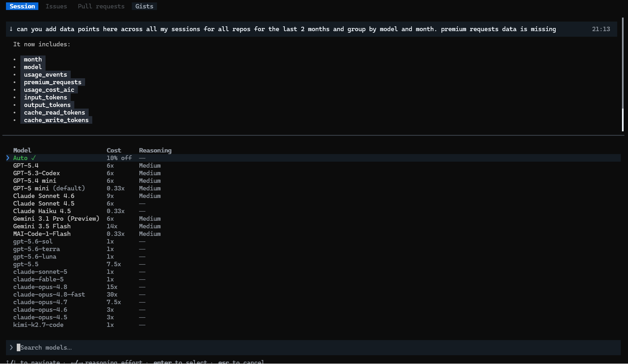Select the gpt-5.6-terra model

[x=36, y=249]
